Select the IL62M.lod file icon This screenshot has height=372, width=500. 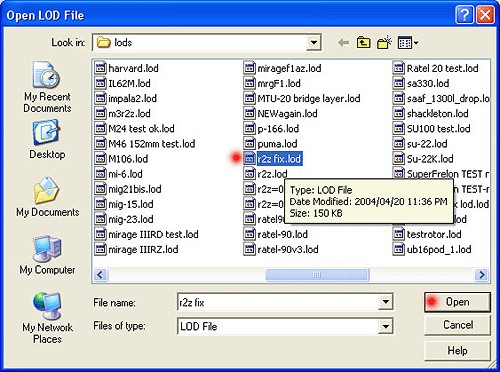coord(100,83)
